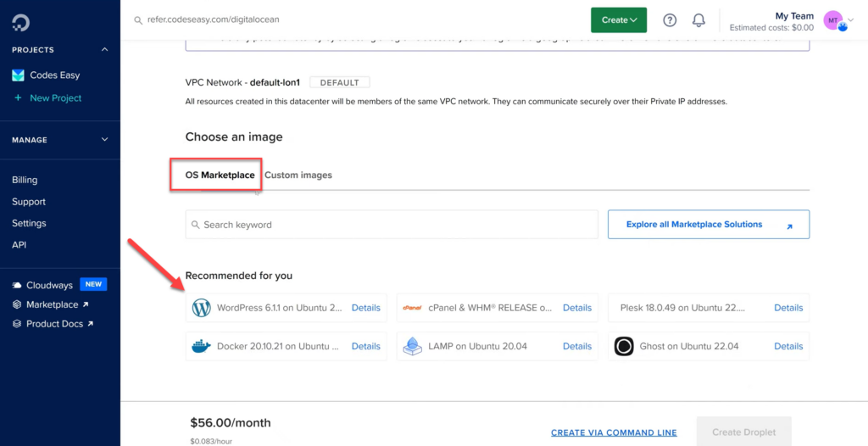Select the LAMP stack icon

click(x=413, y=346)
